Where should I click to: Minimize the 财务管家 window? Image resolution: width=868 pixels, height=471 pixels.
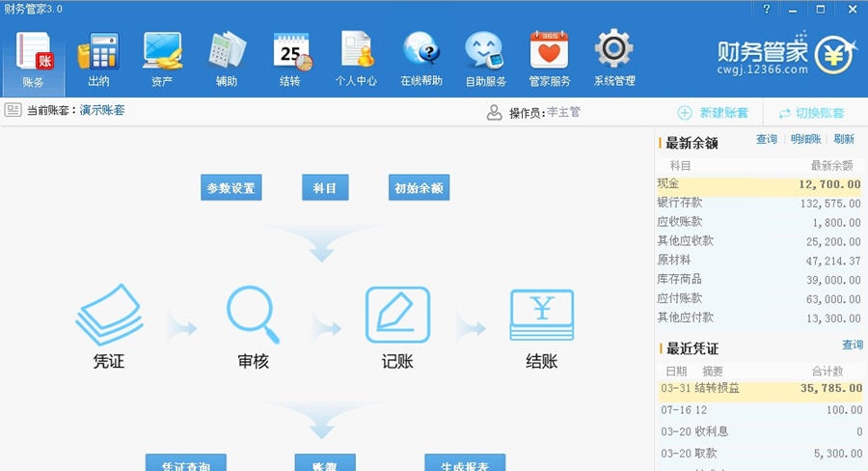point(794,10)
